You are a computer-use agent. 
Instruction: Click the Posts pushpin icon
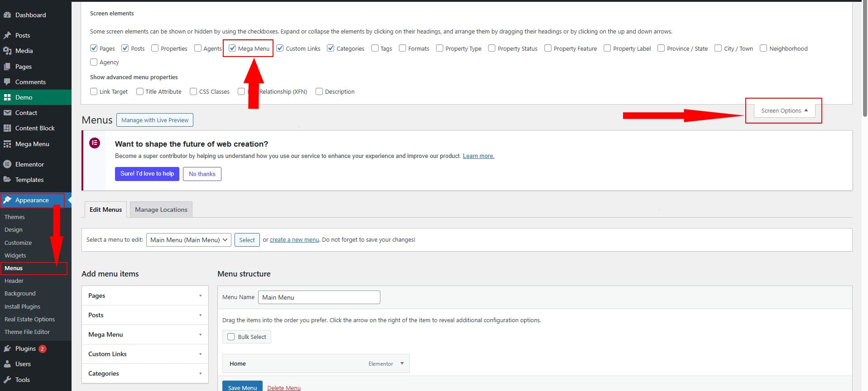(x=7, y=35)
